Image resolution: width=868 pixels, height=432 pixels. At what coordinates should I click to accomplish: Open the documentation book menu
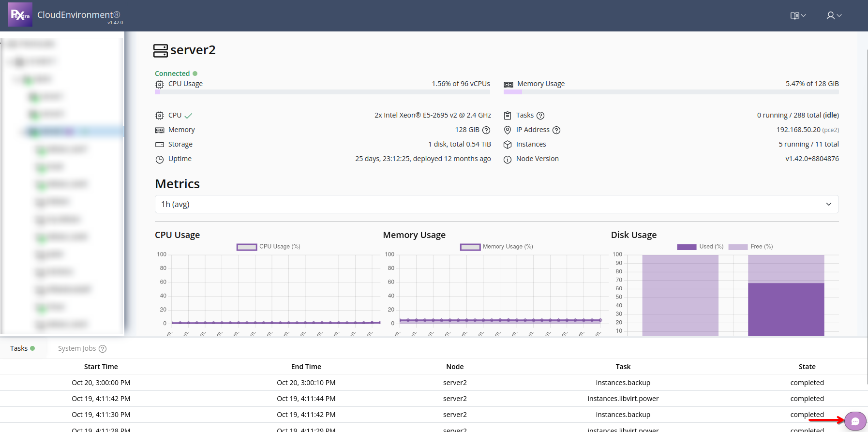click(797, 15)
